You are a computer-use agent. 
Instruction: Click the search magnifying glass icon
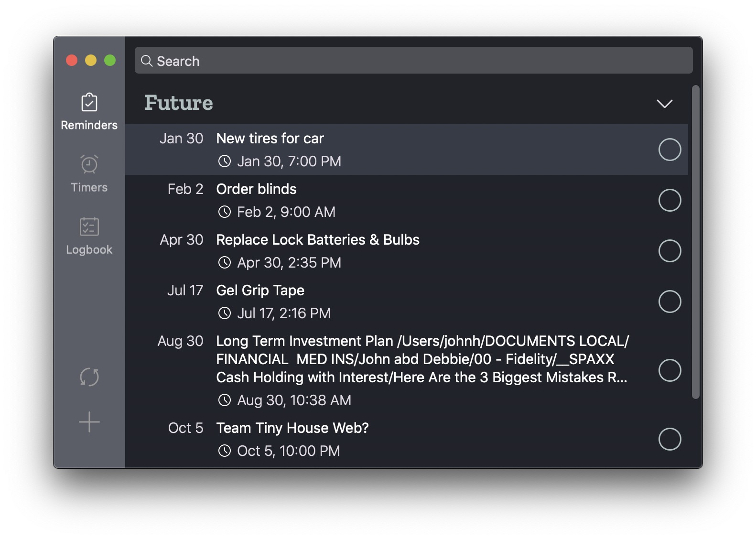tap(147, 61)
